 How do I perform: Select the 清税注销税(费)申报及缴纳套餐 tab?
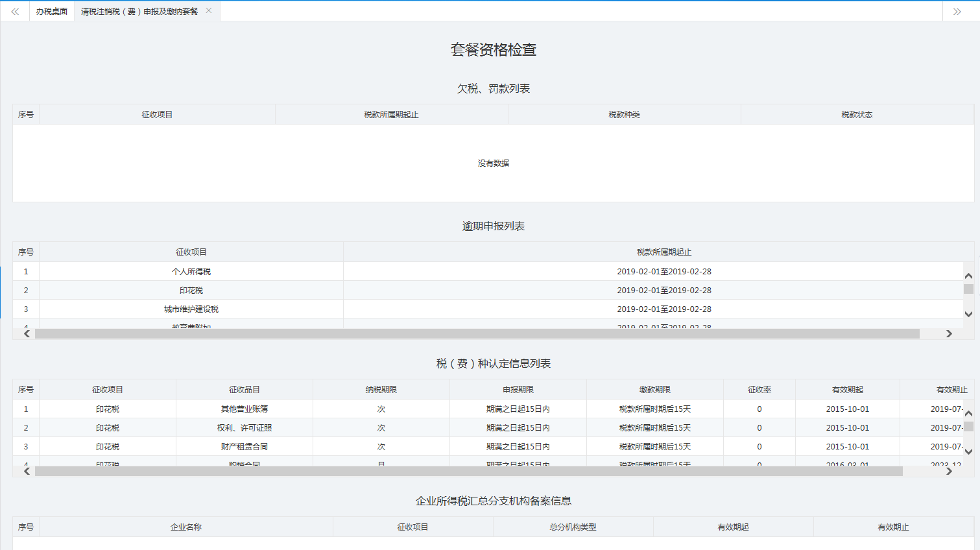(139, 12)
